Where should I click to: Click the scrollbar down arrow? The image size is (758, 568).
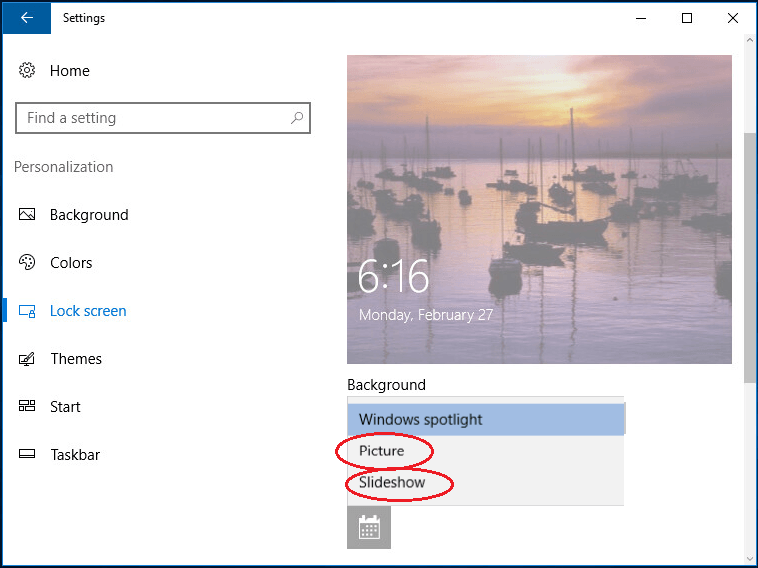750,559
